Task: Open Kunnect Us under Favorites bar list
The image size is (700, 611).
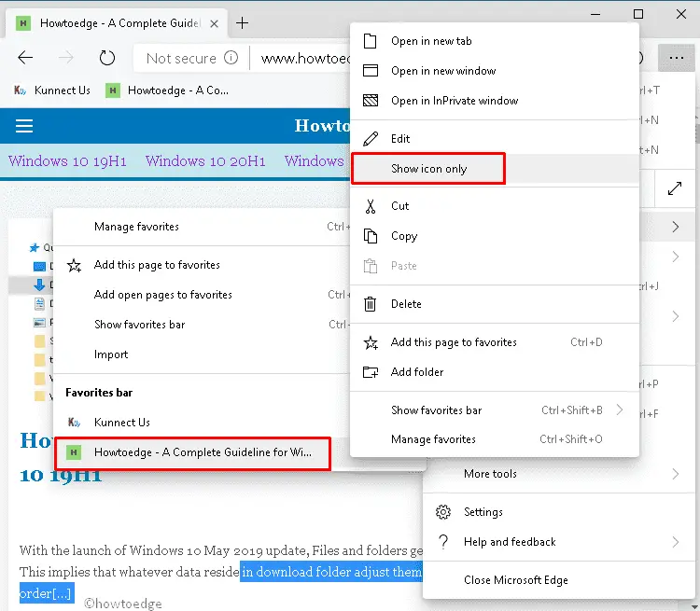Action: tap(202, 423)
